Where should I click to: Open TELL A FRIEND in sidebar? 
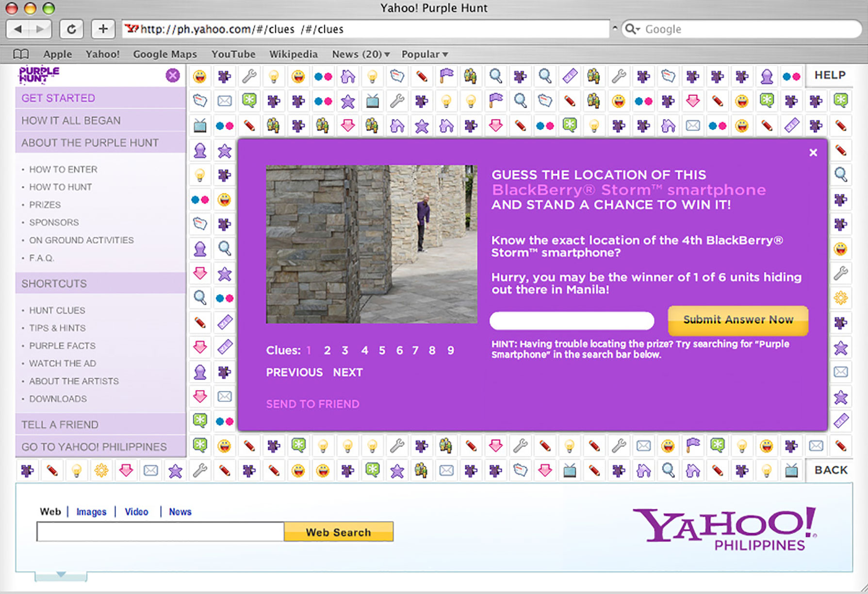tap(100, 425)
